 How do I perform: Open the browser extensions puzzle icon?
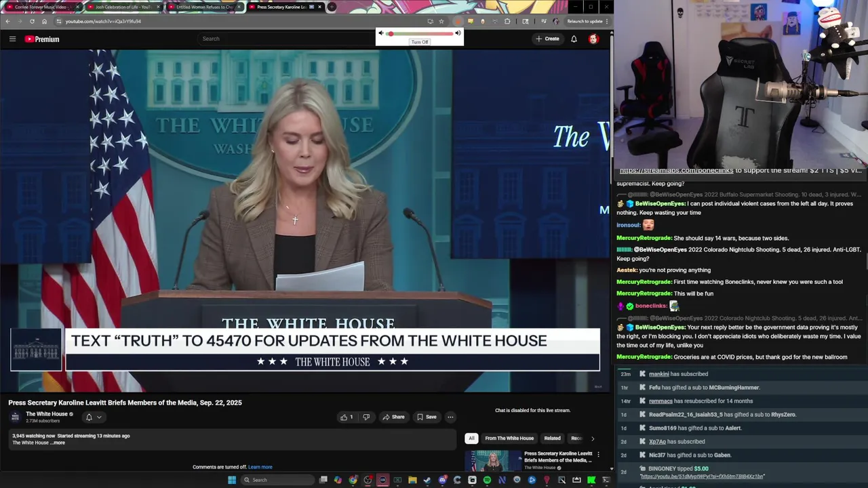click(x=507, y=21)
